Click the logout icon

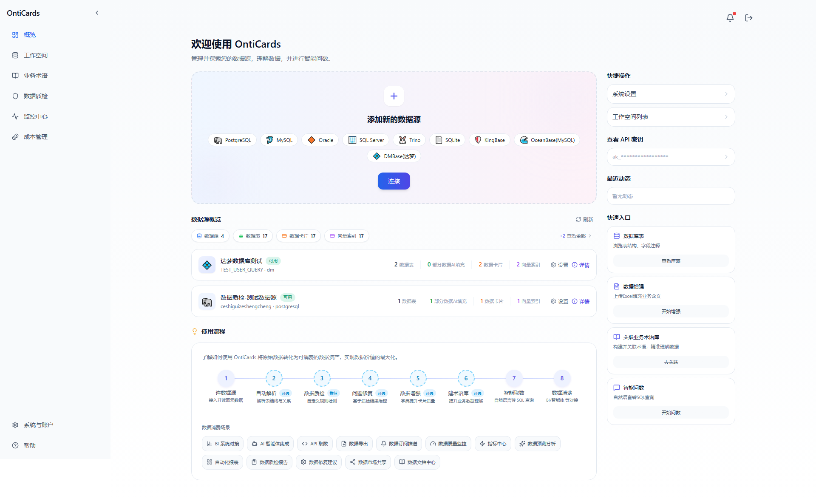(749, 17)
